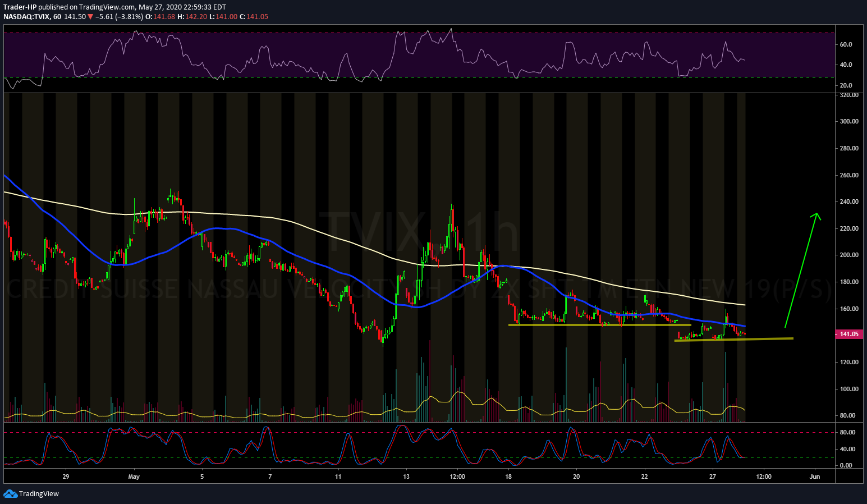Click the 240.00 price axis label

tap(849, 201)
